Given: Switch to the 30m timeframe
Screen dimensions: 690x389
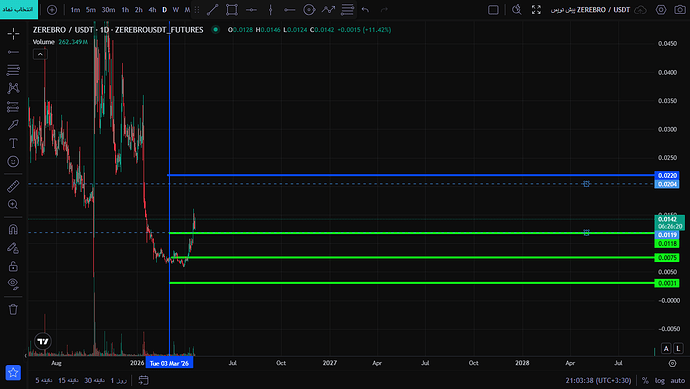Looking at the screenshot, I should (x=108, y=10).
